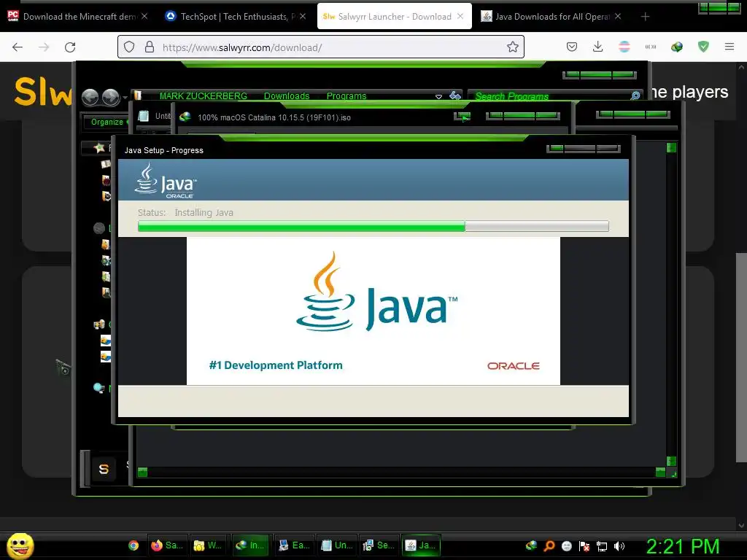Close the Minecraft demo tab
Image resolution: width=747 pixels, height=560 pixels.
click(x=144, y=17)
